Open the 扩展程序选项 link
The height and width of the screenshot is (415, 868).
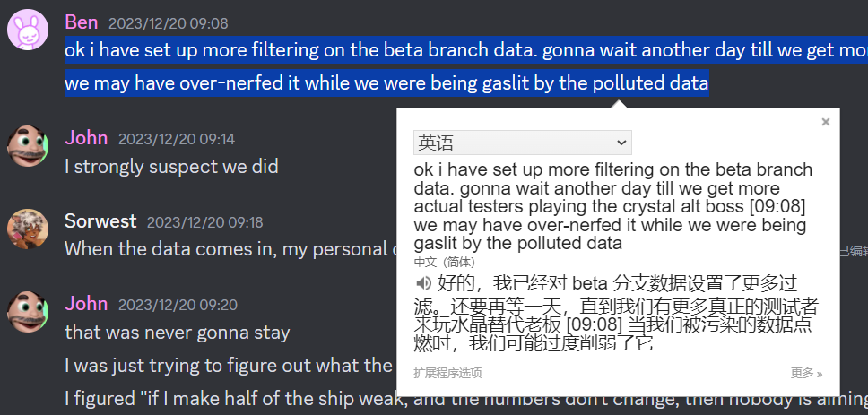pos(447,373)
